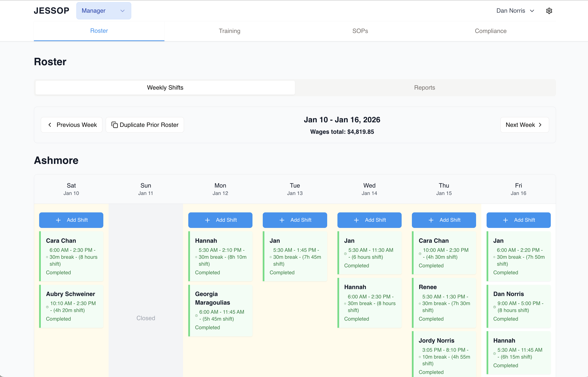
Task: Open the settings gear icon
Action: point(549,11)
